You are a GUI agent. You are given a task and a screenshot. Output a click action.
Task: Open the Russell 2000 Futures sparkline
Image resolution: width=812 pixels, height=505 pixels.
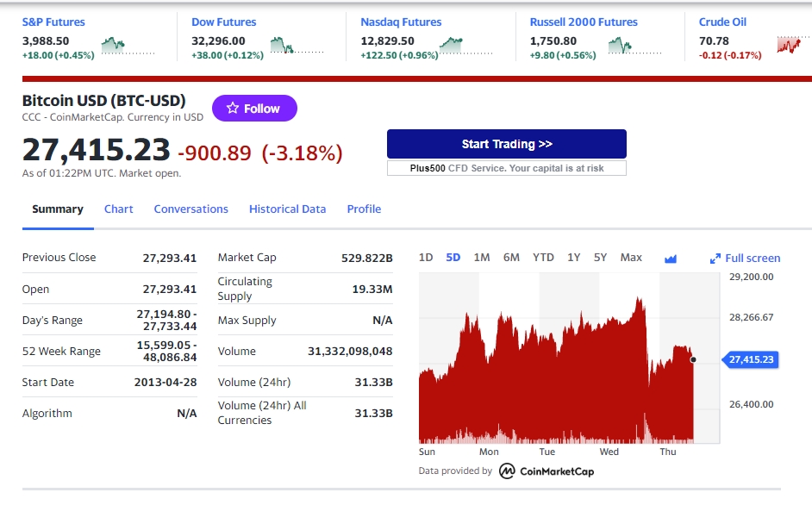point(635,46)
